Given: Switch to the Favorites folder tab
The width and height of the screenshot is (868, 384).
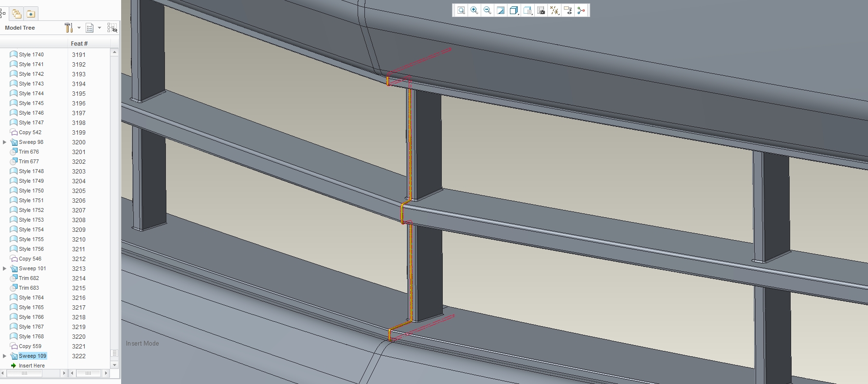Looking at the screenshot, I should point(31,14).
